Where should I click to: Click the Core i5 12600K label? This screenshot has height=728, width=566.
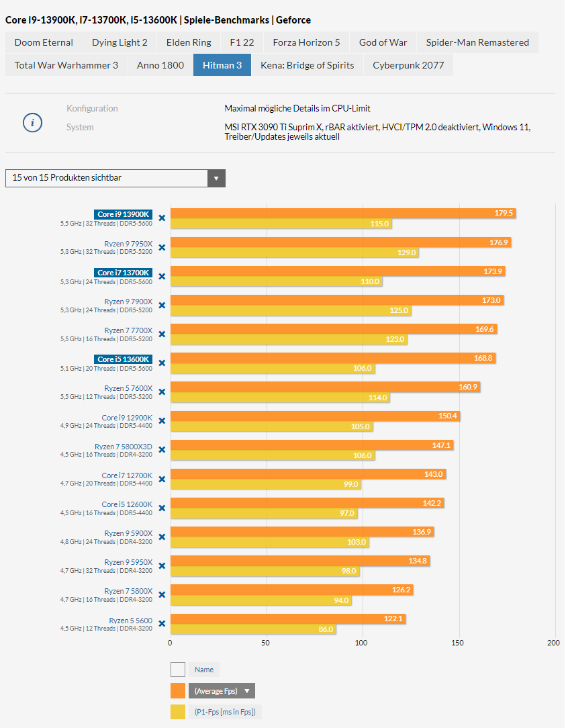click(x=127, y=504)
